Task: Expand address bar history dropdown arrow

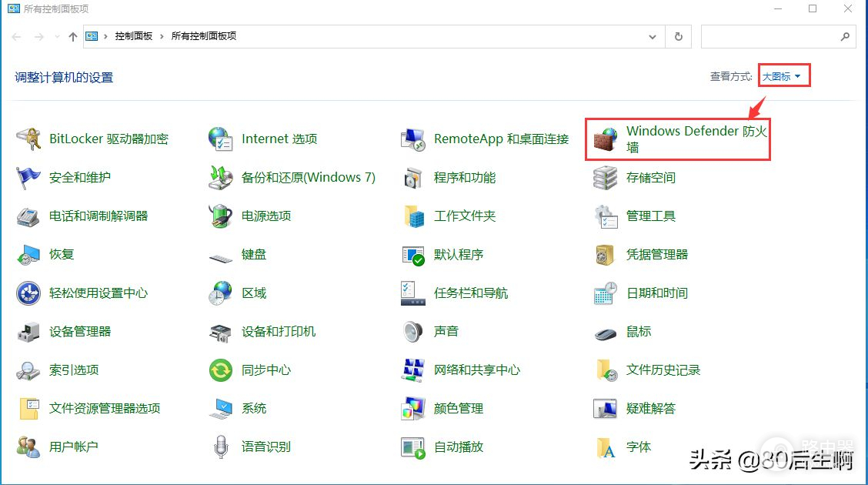Action: (x=652, y=36)
